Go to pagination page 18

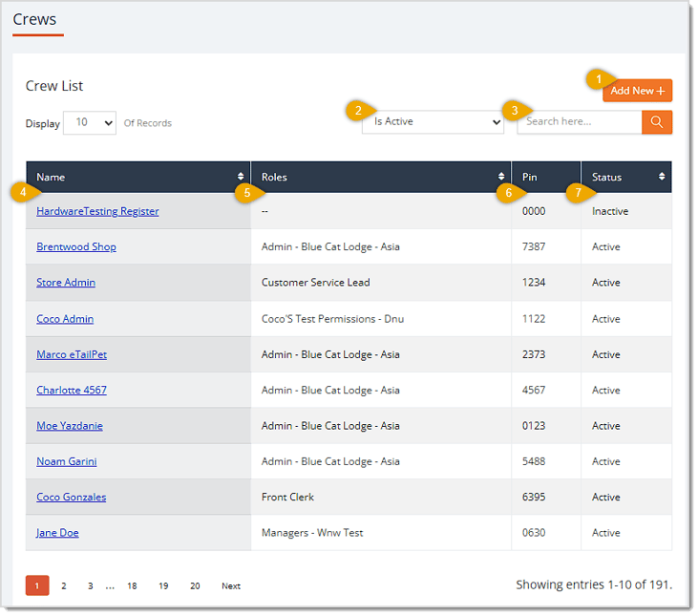(x=132, y=586)
